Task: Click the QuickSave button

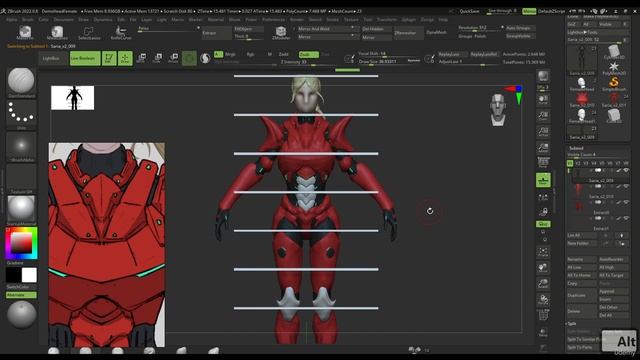Action: [469, 11]
